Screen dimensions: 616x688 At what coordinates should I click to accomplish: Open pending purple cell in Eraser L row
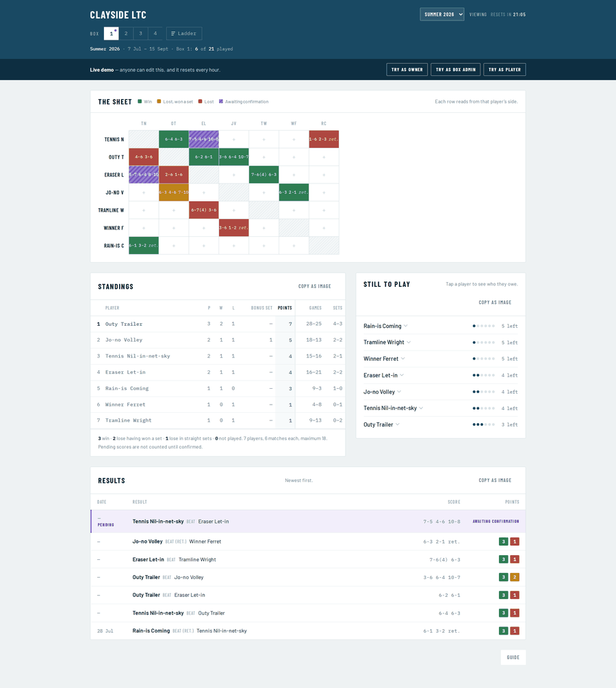pos(144,175)
